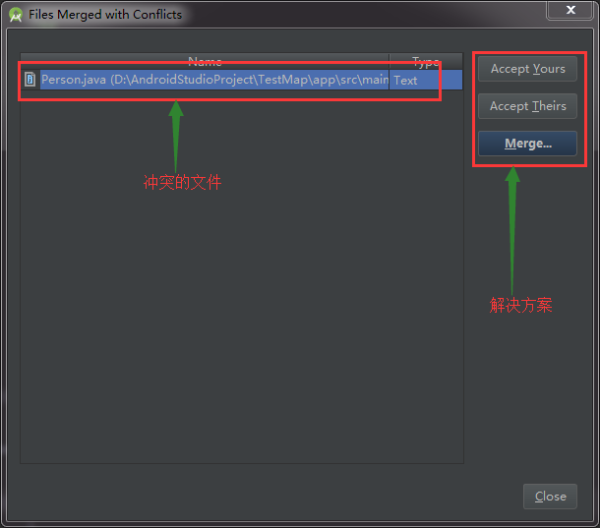Close the dialog with the title bar X
Screen dimensions: 600x528
coord(570,10)
